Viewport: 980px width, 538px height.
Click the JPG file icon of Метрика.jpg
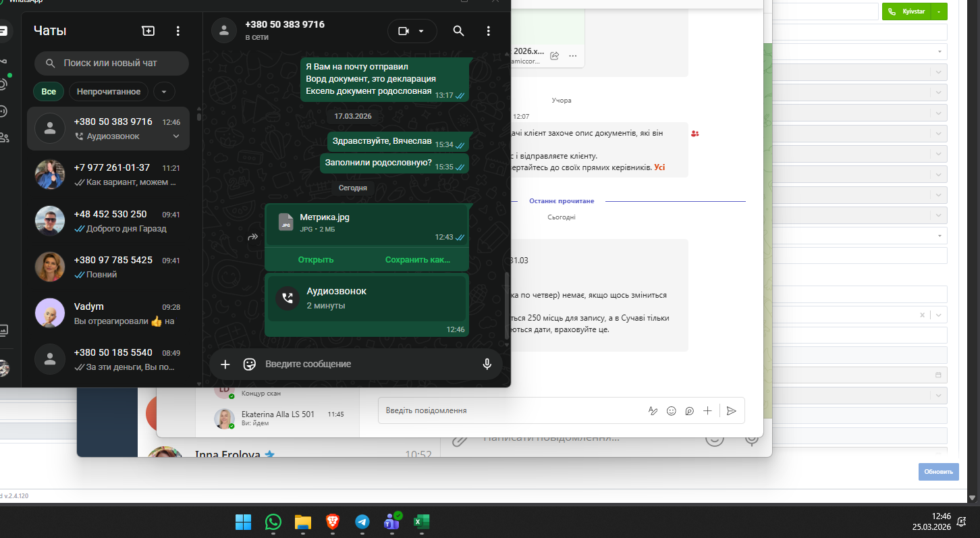tap(286, 223)
